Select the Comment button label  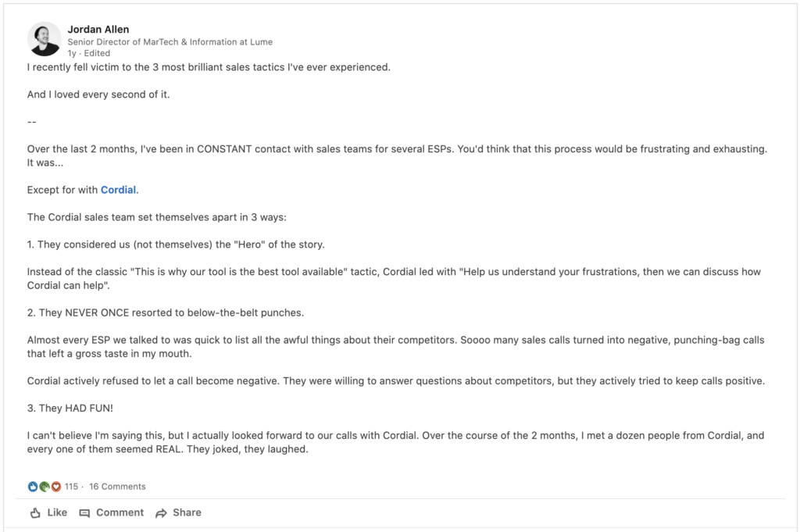(x=120, y=512)
